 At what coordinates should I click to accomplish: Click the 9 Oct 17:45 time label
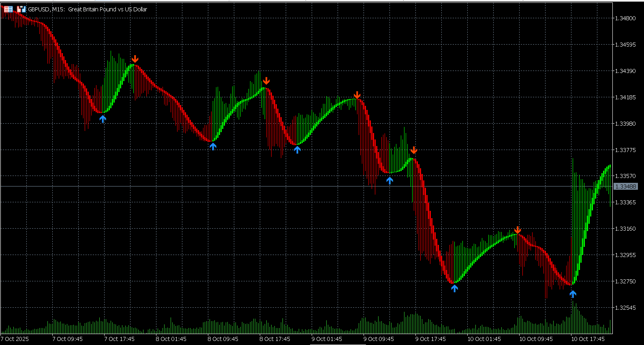pyautogui.click(x=430, y=339)
